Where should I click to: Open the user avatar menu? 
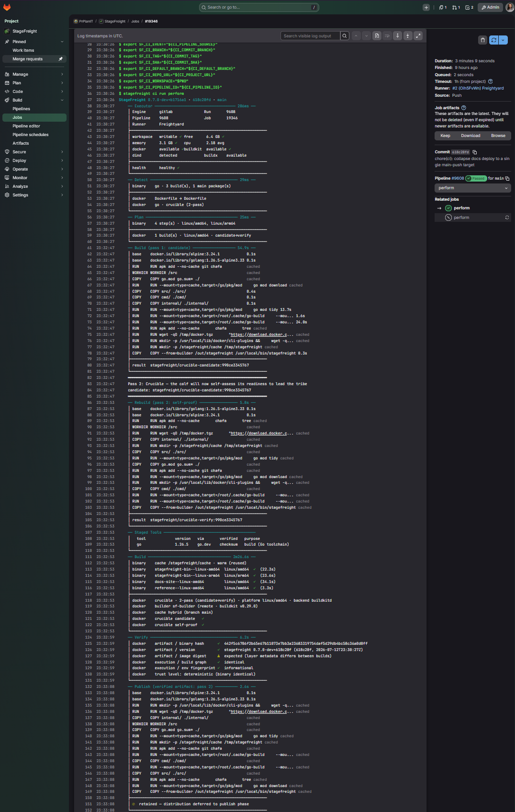(x=509, y=7)
